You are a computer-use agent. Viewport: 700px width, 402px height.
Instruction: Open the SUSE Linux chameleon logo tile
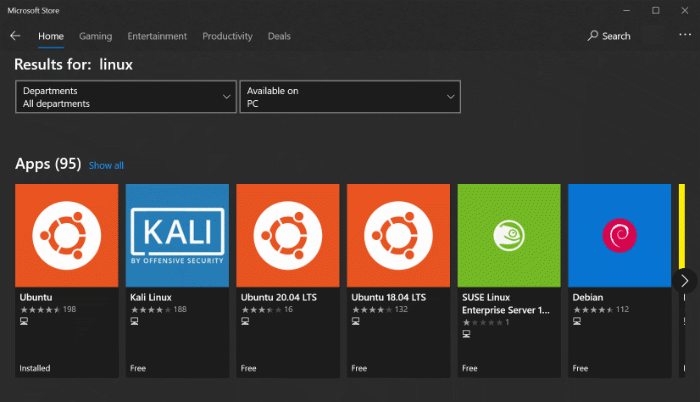[509, 235]
